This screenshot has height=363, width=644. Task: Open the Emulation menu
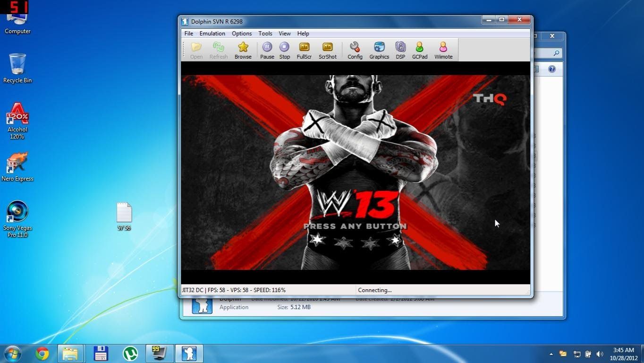(x=212, y=34)
